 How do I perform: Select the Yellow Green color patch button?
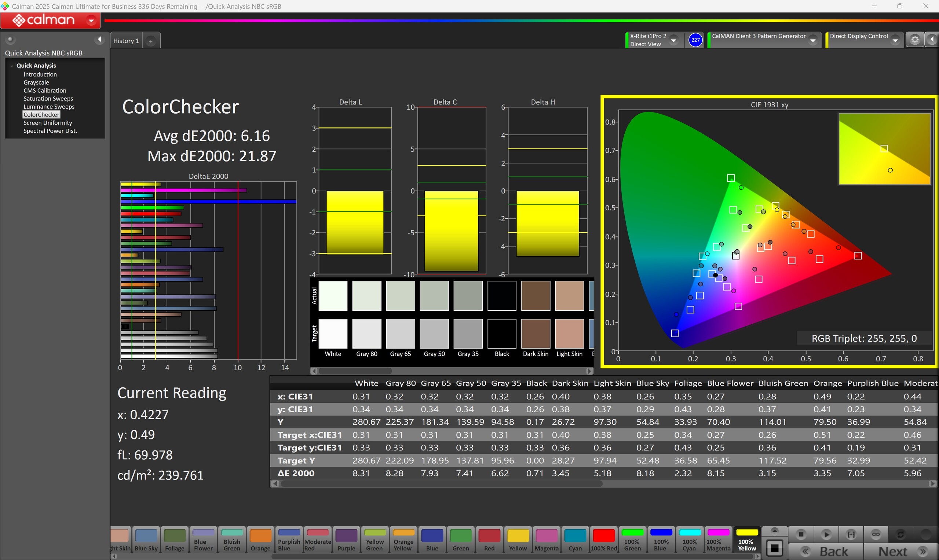374,540
